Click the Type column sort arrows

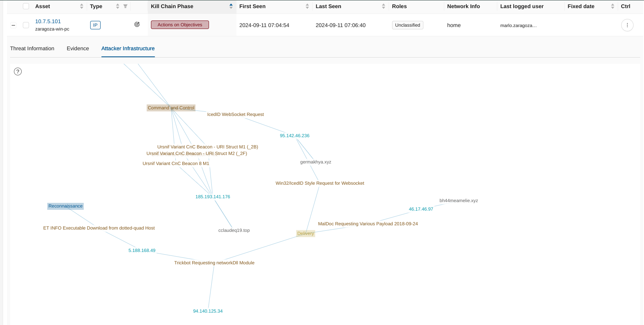point(118,6)
